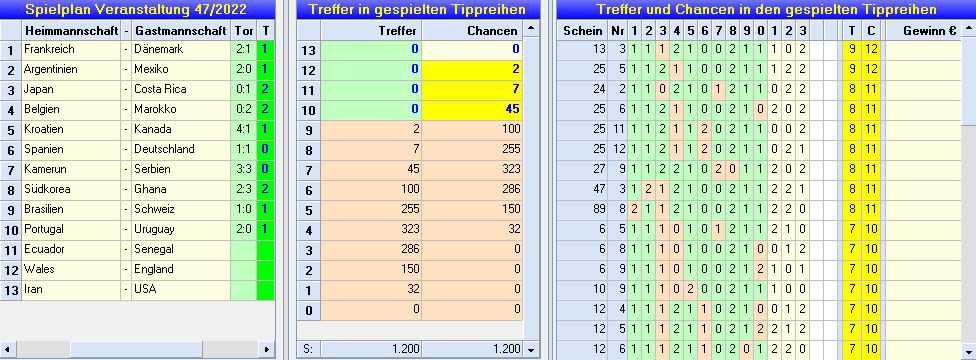Select the Südkorea team cell
Screen dimensions: 976x360
(71, 189)
